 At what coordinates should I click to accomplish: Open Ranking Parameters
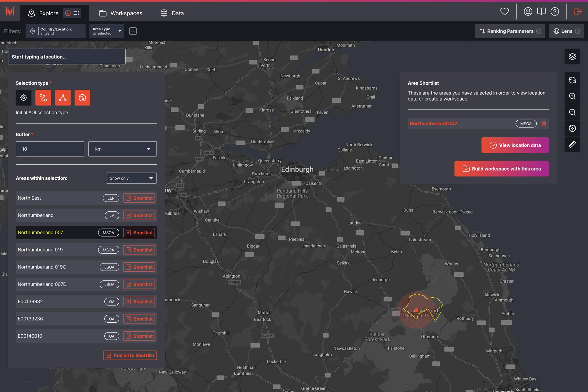510,31
